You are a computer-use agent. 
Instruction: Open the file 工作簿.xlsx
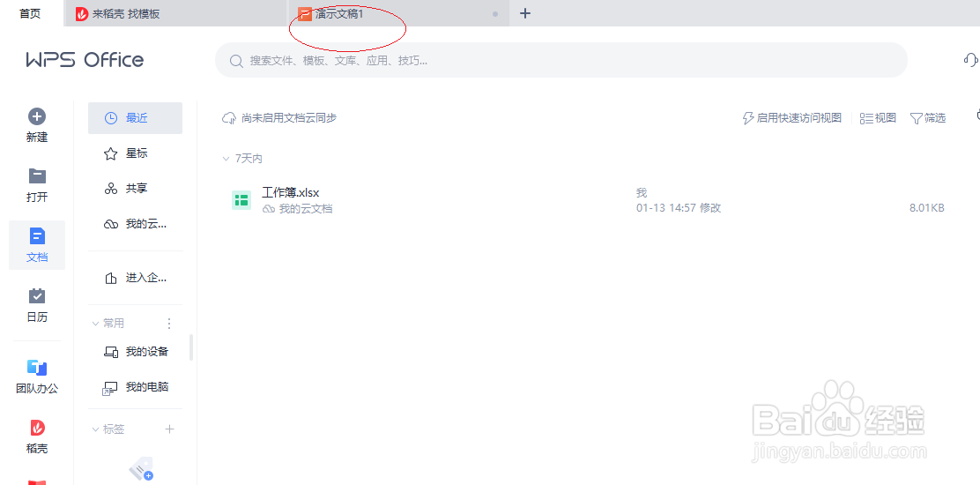(x=291, y=192)
